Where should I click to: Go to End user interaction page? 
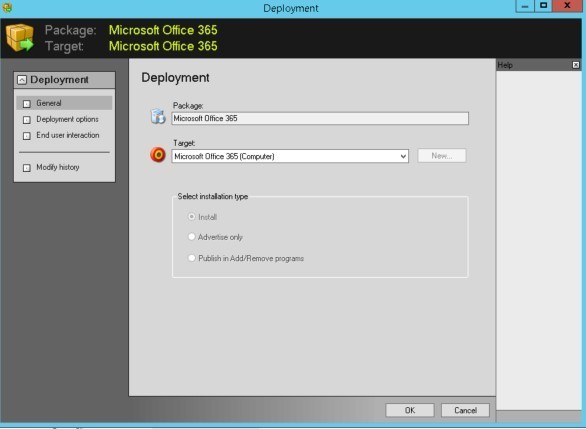68,135
